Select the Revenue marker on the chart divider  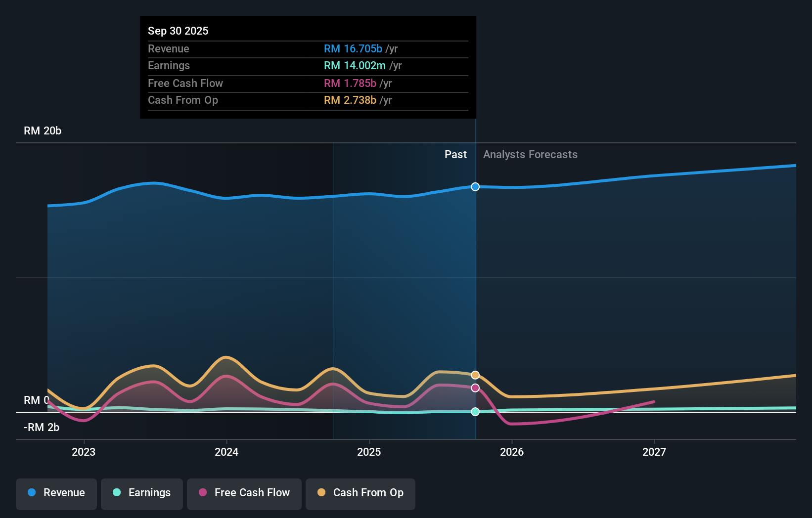click(x=475, y=187)
